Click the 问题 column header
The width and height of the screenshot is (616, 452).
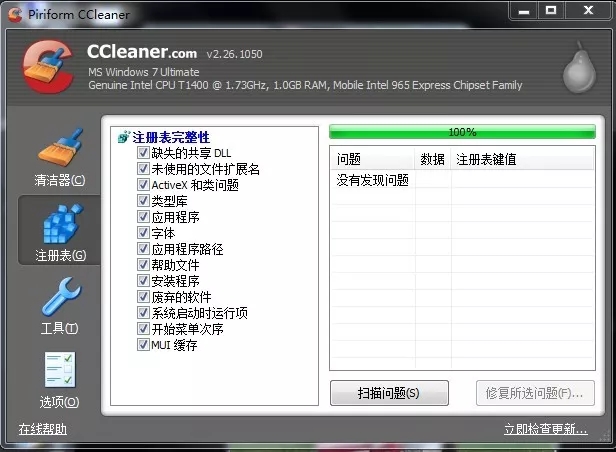(x=372, y=159)
